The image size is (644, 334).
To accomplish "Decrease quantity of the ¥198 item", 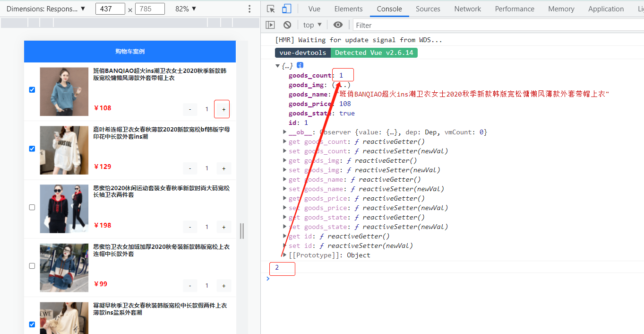I will pos(190,227).
